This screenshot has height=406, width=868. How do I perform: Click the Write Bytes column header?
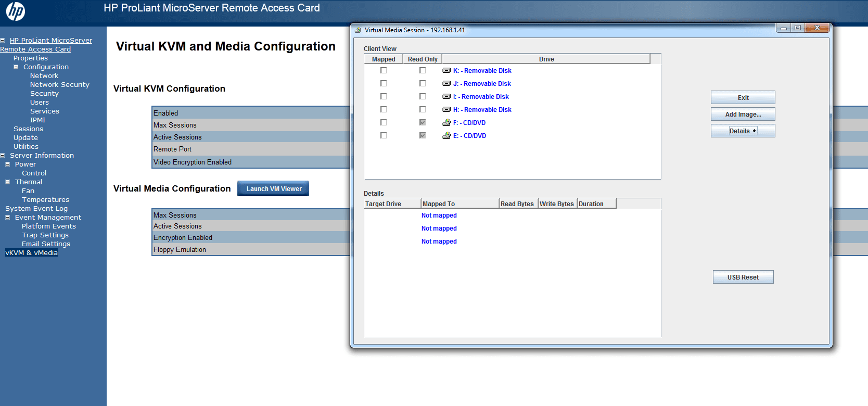coord(557,204)
